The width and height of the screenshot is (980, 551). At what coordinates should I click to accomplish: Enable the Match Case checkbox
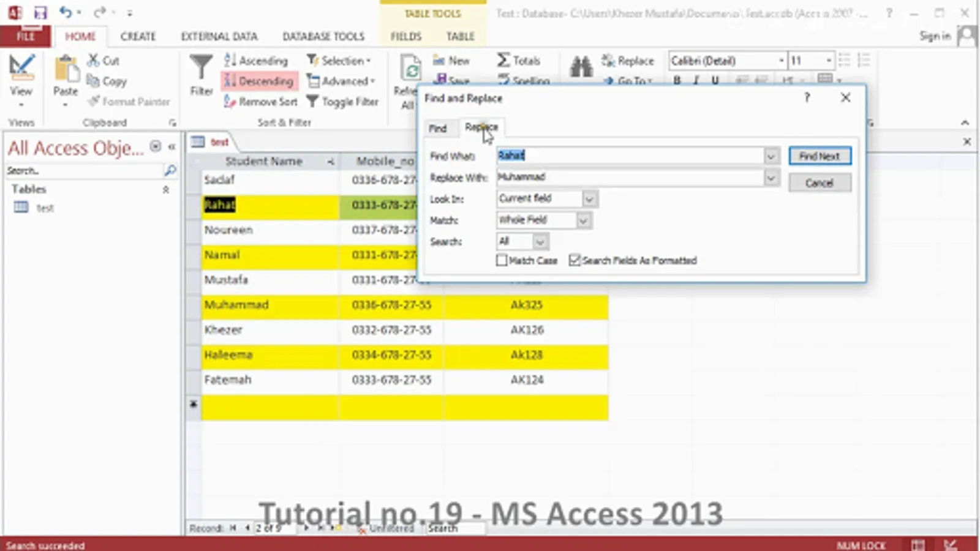502,260
